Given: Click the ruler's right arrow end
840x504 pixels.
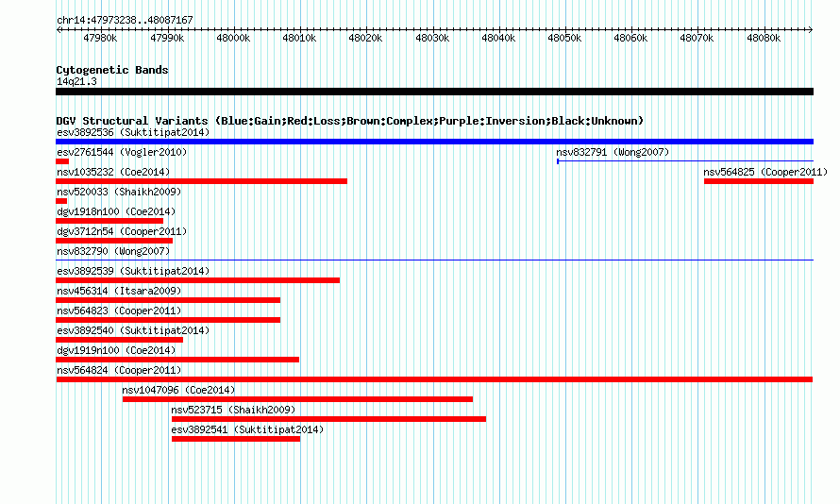Looking at the screenshot, I should 811,29.
